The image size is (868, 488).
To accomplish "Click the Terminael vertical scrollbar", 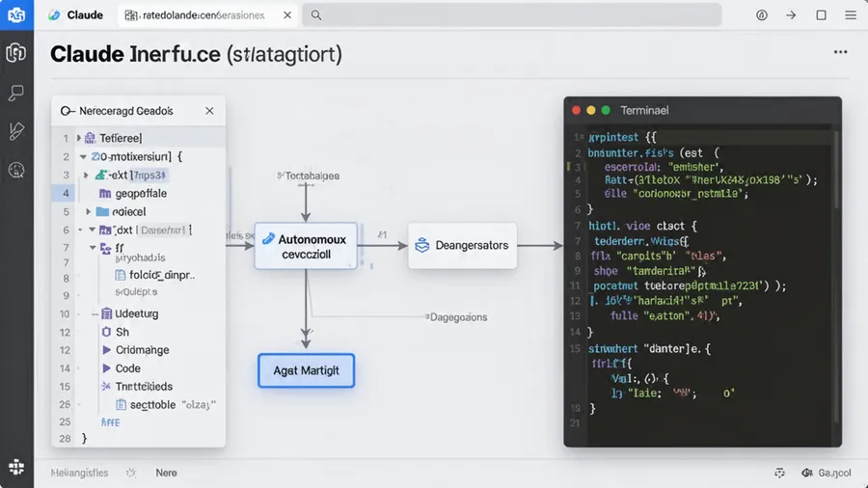I will pyautogui.click(x=836, y=170).
